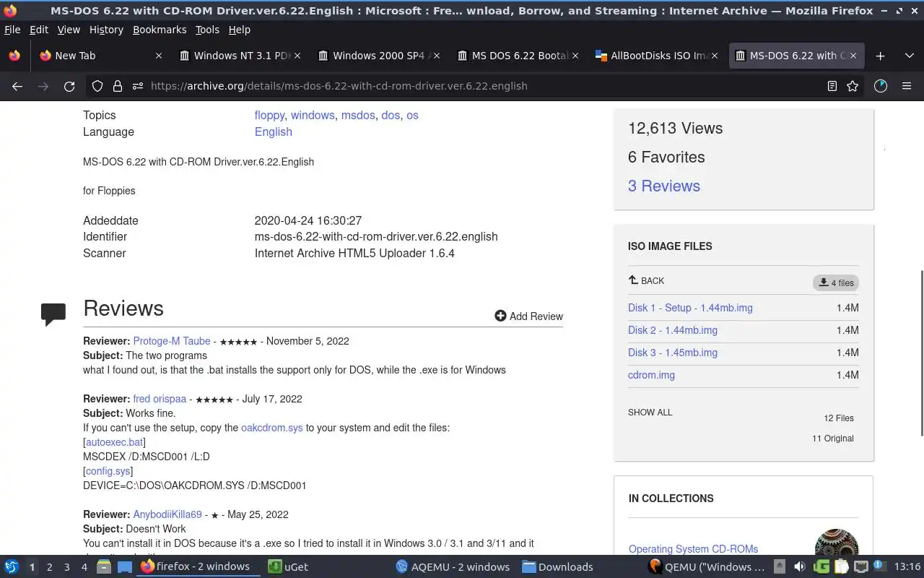
Task: Switch to Windows NT 3.1 tab
Action: tap(240, 56)
